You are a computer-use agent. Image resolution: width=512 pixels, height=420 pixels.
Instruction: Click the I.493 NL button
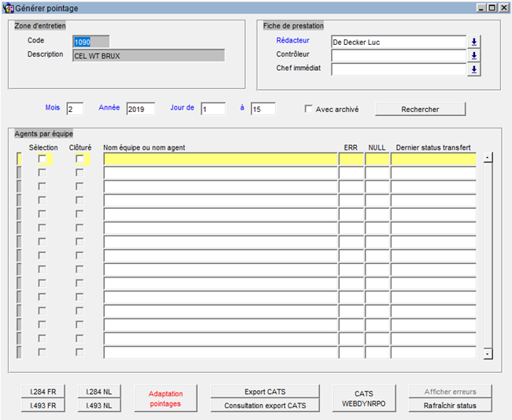[99, 405]
